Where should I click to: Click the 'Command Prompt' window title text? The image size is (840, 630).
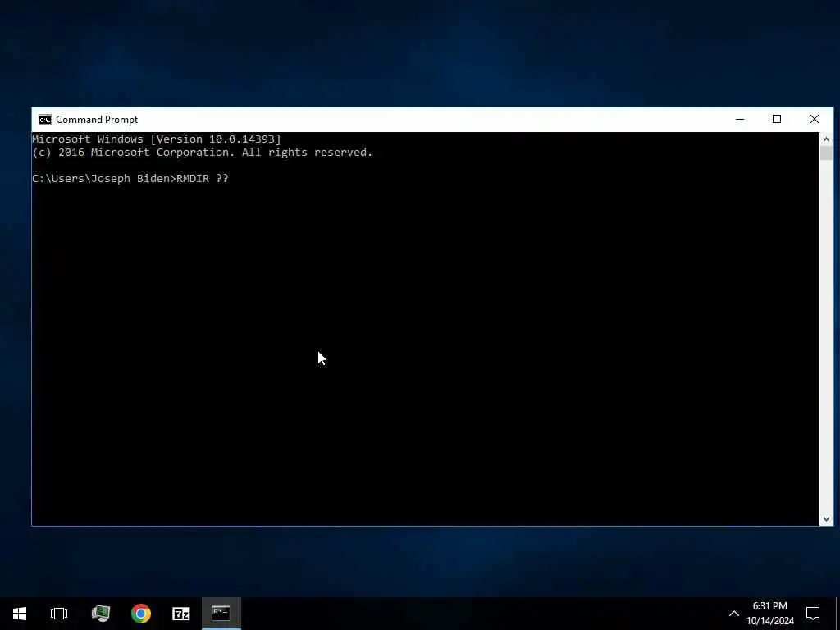pyautogui.click(x=97, y=120)
